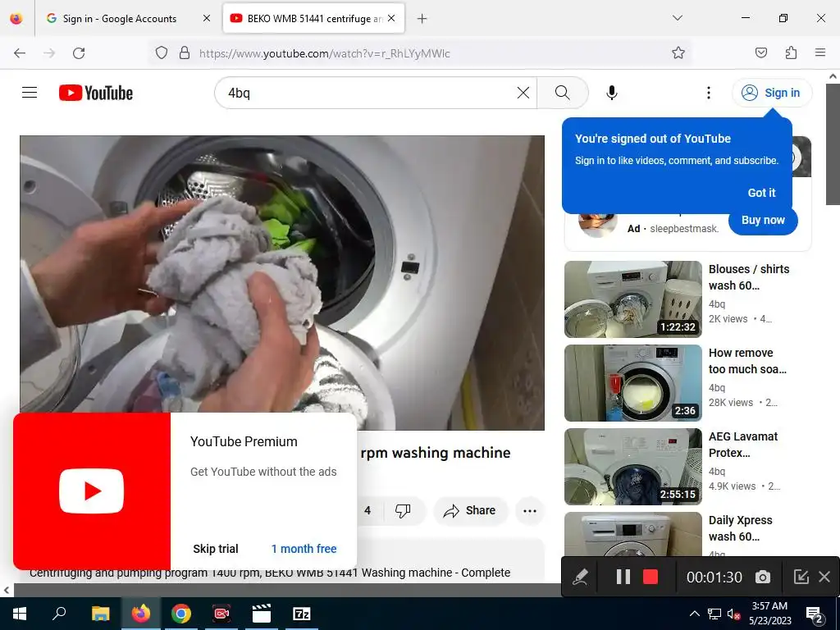Go back with browser back arrow
840x630 pixels.
pos(20,52)
